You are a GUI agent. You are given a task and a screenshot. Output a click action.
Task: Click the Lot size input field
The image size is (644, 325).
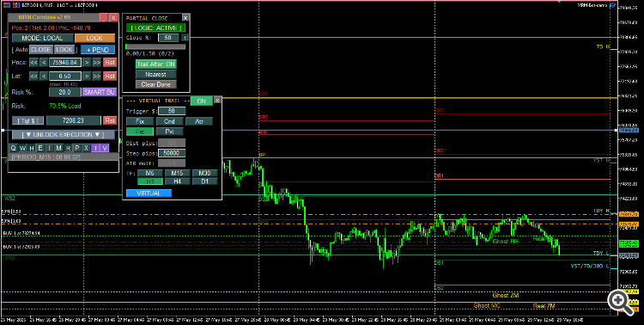pyautogui.click(x=65, y=77)
